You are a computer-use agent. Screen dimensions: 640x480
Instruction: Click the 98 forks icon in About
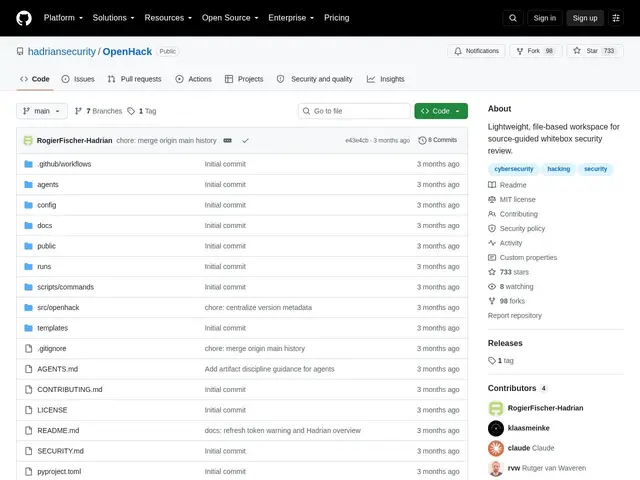click(492, 301)
